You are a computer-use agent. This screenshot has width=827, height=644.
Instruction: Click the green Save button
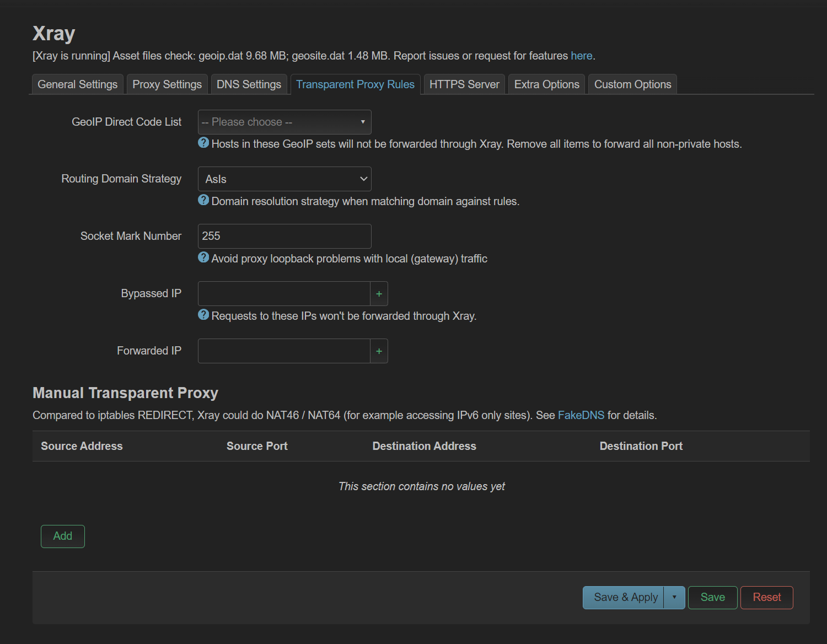coord(713,598)
